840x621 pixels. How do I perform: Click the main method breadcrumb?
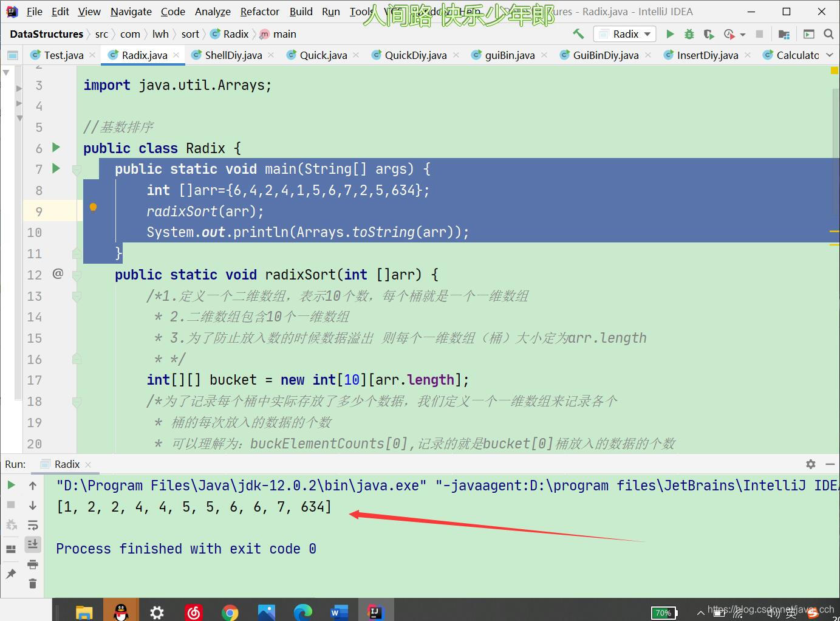click(278, 34)
